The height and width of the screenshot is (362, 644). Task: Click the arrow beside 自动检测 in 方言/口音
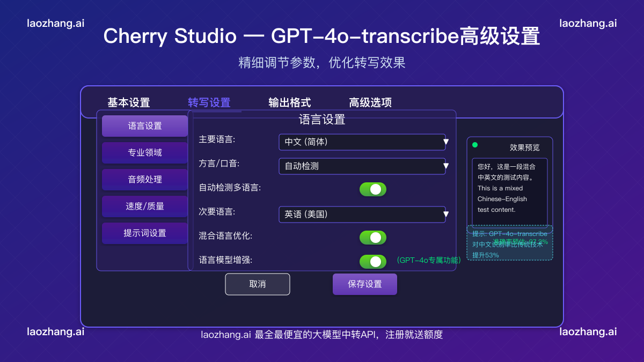tap(445, 166)
